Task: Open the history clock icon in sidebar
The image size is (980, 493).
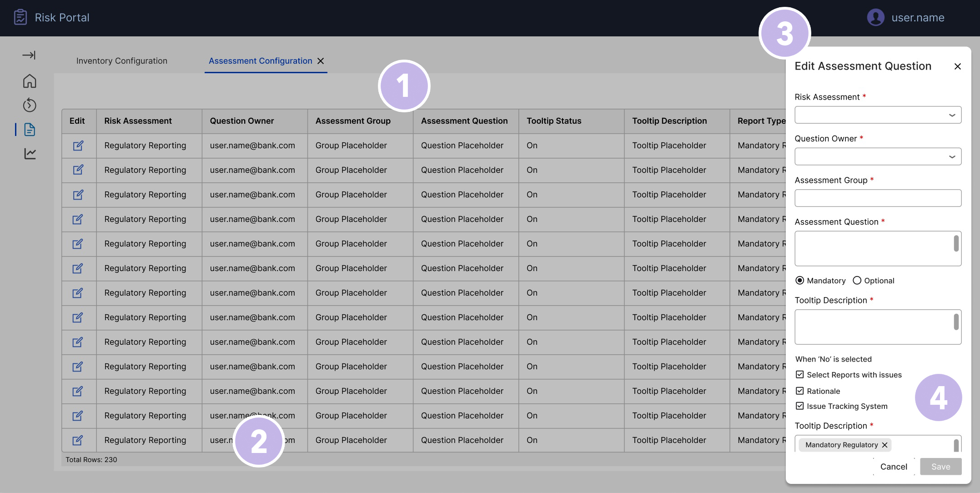Action: [30, 105]
